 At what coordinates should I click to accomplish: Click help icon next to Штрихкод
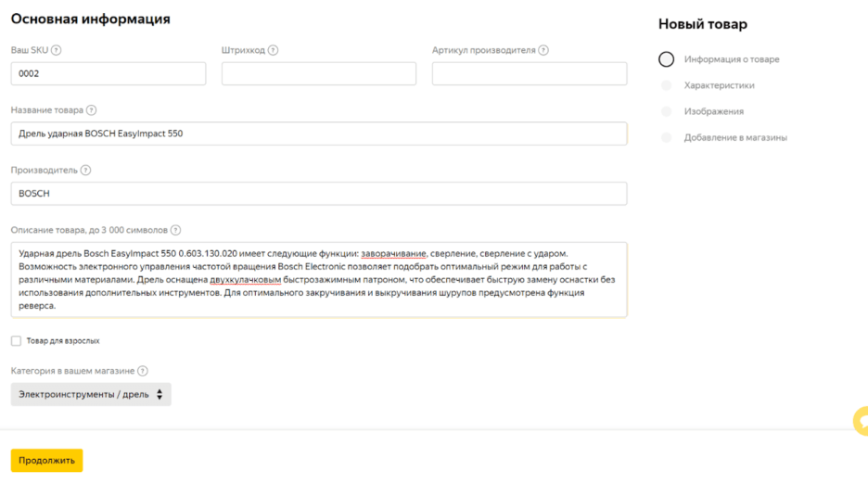tap(273, 51)
